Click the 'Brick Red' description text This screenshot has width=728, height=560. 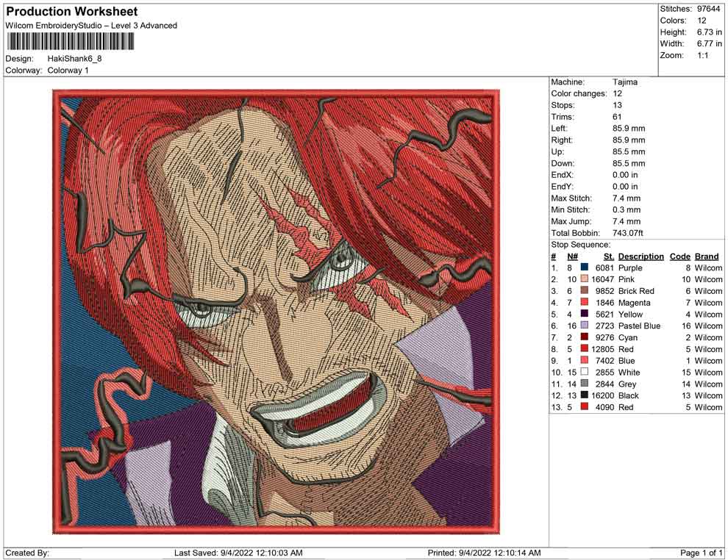[x=636, y=291]
